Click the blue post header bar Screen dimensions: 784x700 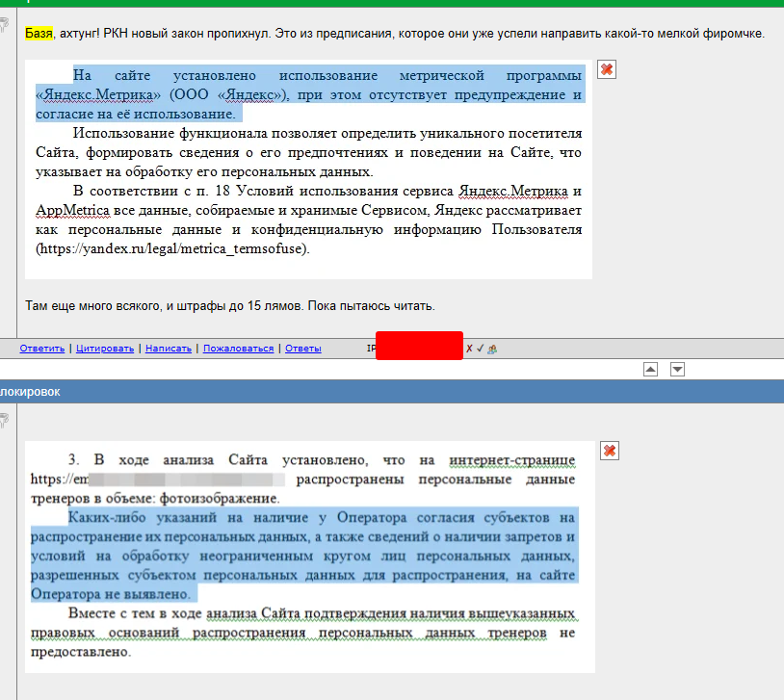pos(392,392)
